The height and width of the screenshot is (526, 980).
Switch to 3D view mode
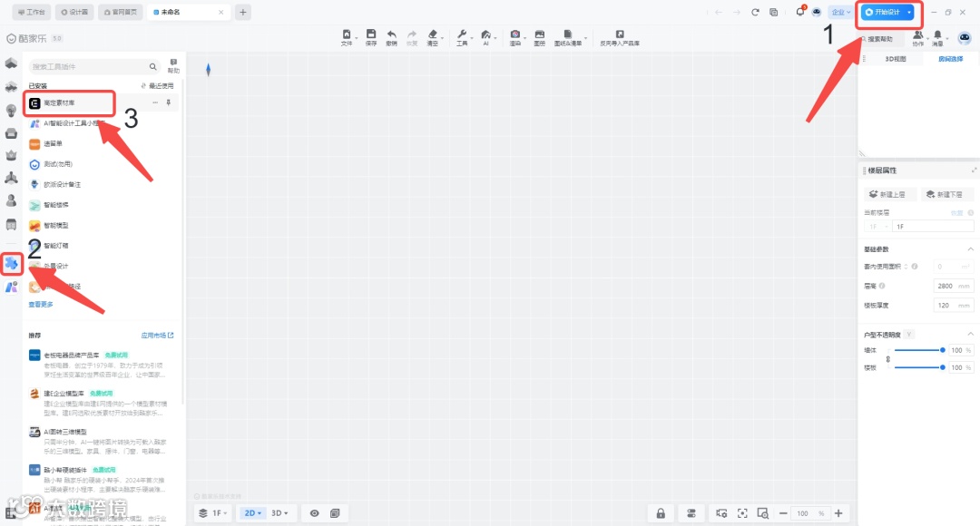(279, 513)
